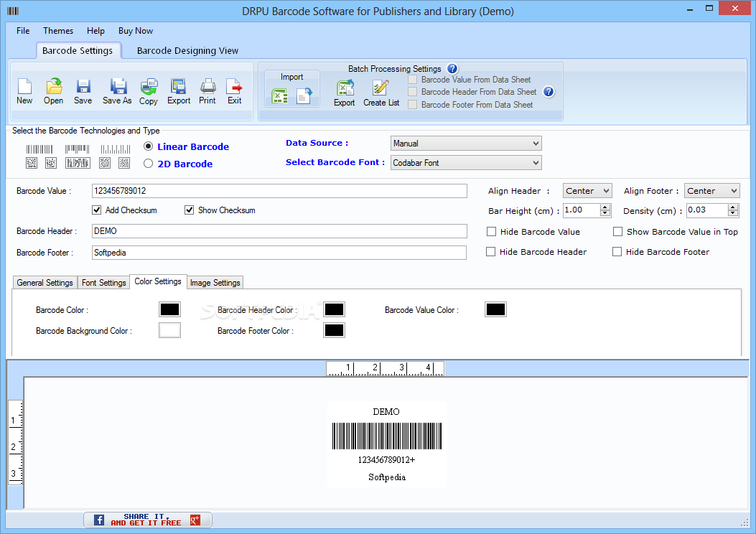Viewport: 756px width, 534px height.
Task: Enable Hide Barcode Value checkbox
Action: 491,232
